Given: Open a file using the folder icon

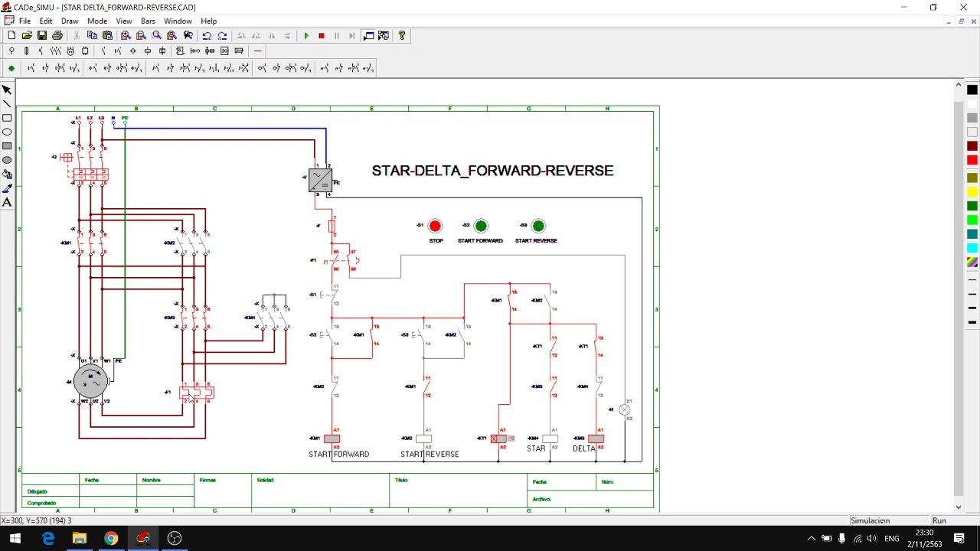Looking at the screenshot, I should pos(27,36).
